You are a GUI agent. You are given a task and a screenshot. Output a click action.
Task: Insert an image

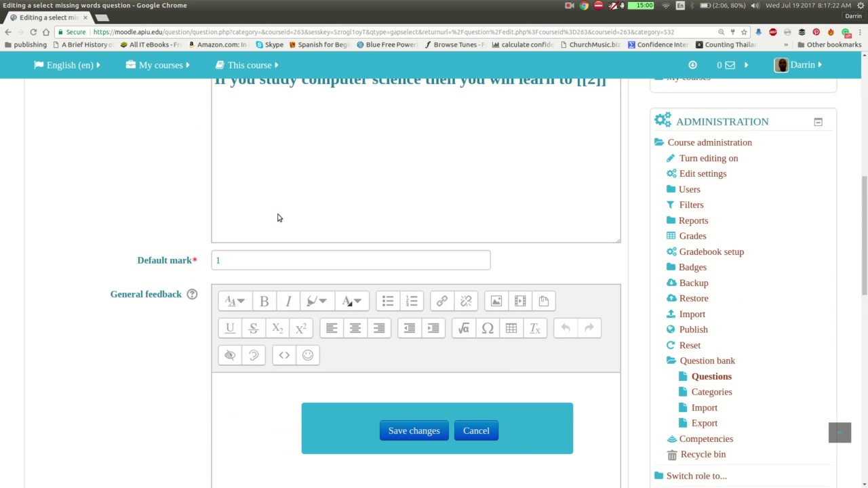496,301
